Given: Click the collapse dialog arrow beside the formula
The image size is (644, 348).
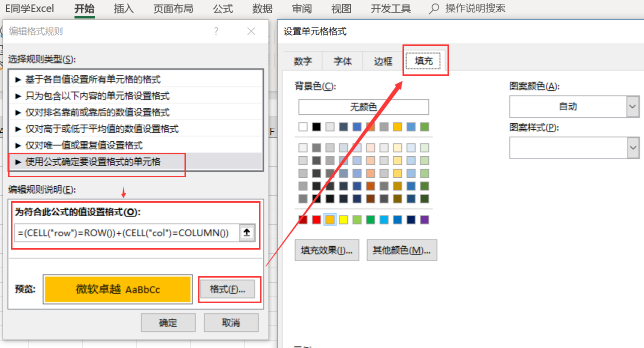Looking at the screenshot, I should pos(246,232).
